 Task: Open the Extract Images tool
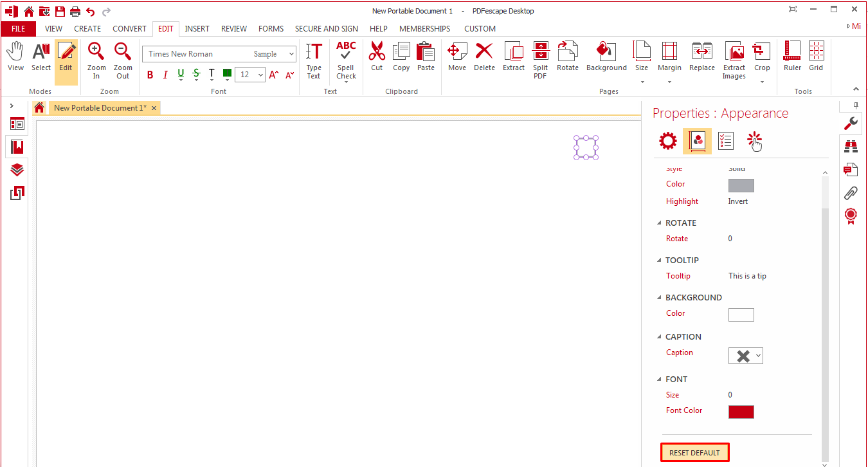(734, 60)
